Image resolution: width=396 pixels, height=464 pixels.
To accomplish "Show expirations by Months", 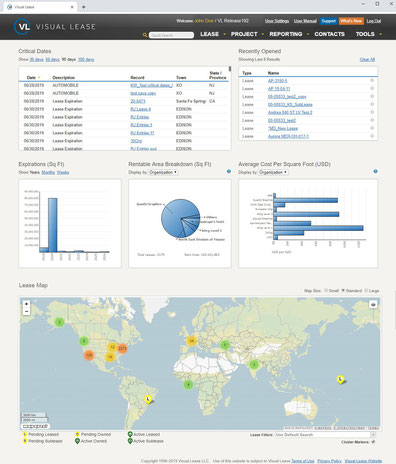I will click(48, 172).
